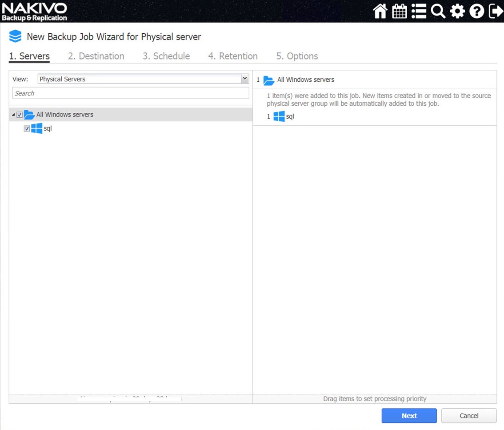Viewport: 504px width, 430px height.
Task: Collapse the All Windows servers tree node
Action: [13, 115]
